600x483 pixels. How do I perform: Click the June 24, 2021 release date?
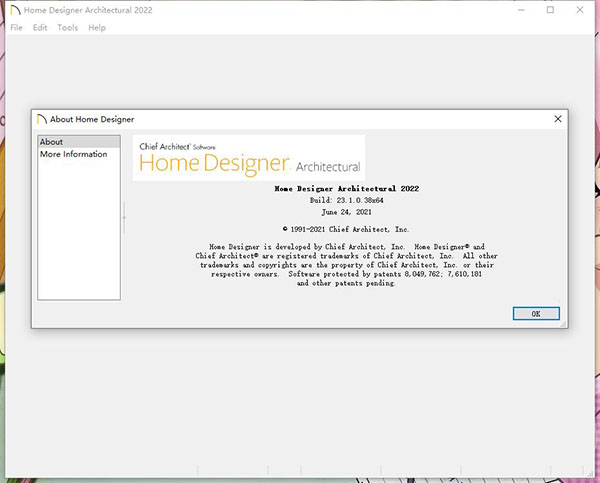tap(344, 212)
